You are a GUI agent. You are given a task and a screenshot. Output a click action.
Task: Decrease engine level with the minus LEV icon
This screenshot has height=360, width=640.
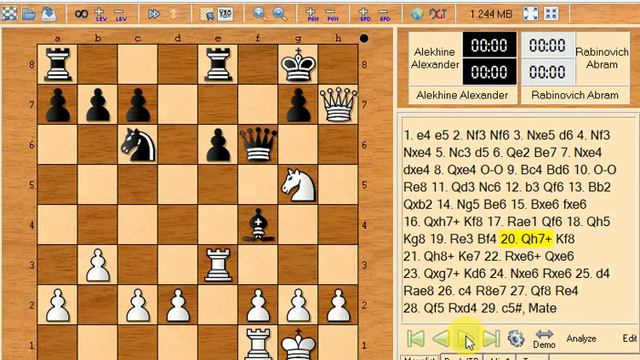coord(120,15)
